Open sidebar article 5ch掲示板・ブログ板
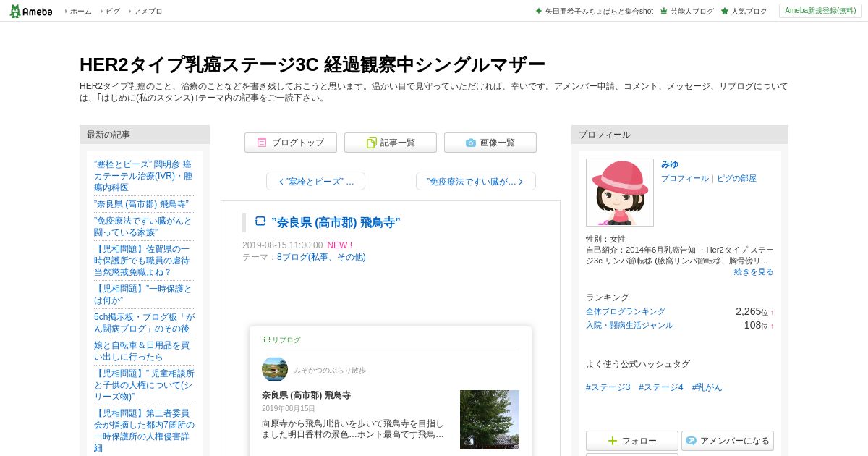 [x=144, y=323]
